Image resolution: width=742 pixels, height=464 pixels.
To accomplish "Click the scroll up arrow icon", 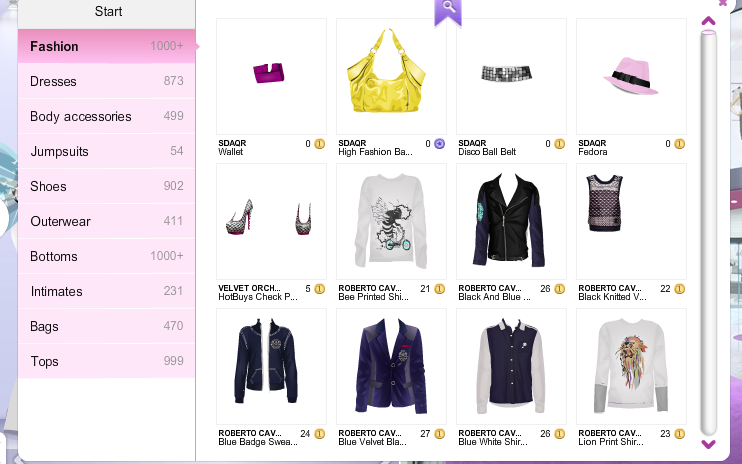I will (x=708, y=21).
